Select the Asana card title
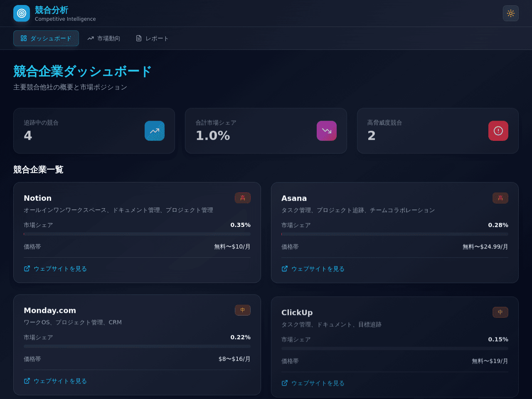Viewport: 532px width, 399px height. [x=294, y=198]
